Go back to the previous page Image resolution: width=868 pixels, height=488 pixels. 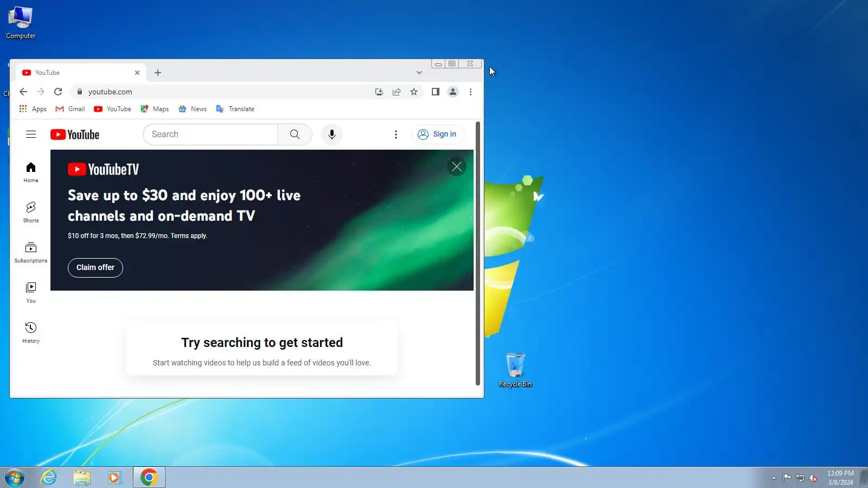(x=23, y=92)
